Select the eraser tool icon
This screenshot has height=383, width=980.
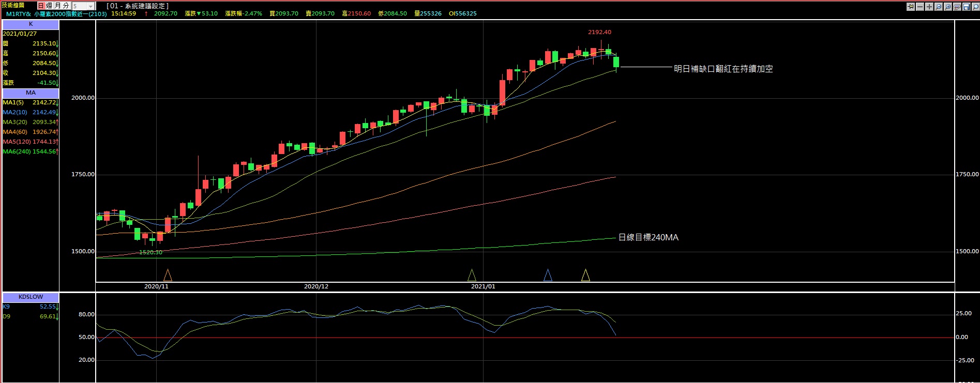click(957, 7)
